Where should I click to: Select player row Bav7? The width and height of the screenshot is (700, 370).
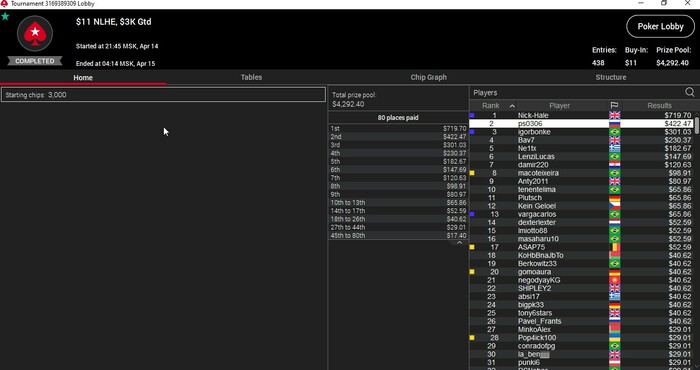[581, 140]
